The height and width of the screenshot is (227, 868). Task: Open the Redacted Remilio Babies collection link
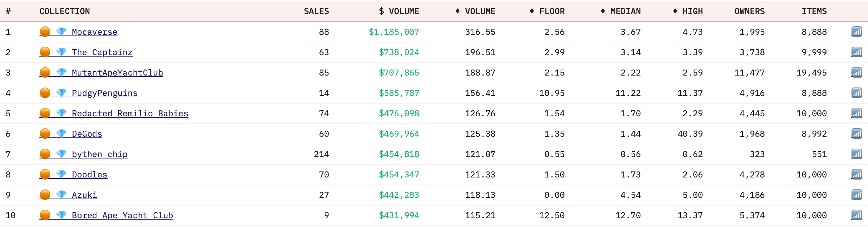130,113
